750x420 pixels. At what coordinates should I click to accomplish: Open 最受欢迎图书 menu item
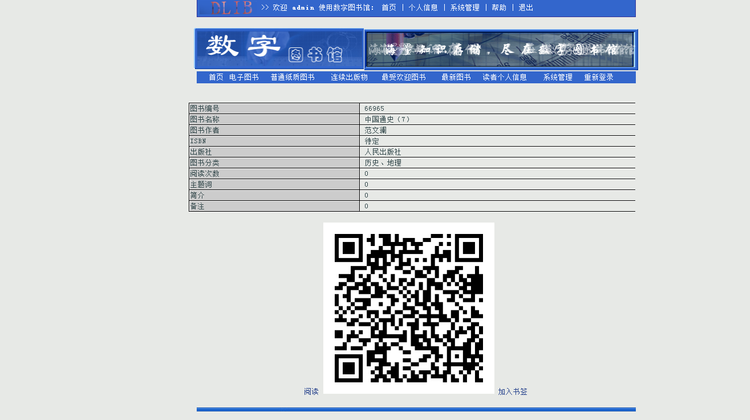(x=404, y=77)
